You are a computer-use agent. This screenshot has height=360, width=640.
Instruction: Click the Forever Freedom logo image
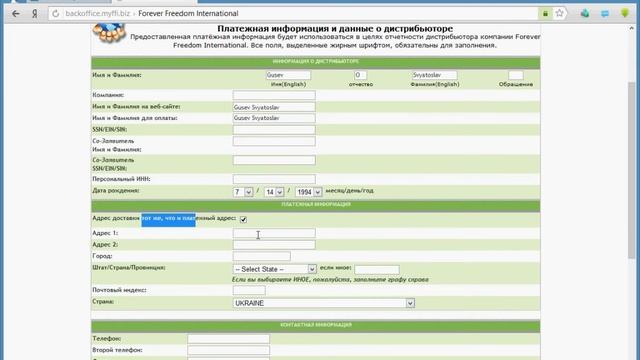(x=109, y=33)
